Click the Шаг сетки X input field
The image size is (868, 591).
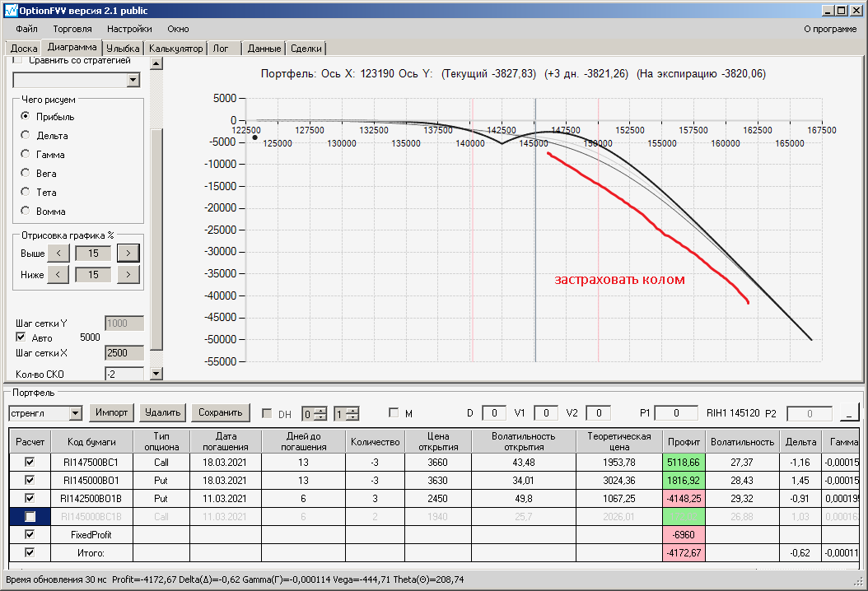pos(124,353)
